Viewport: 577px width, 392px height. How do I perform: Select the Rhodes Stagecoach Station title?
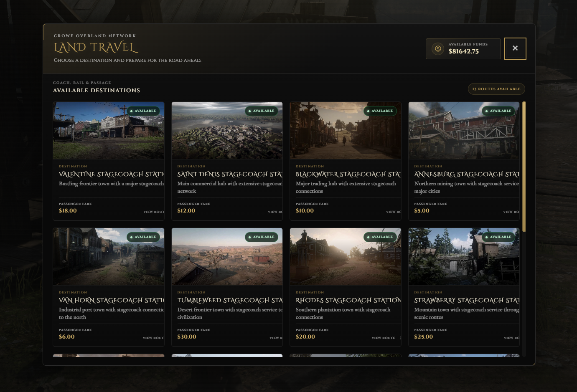348,300
